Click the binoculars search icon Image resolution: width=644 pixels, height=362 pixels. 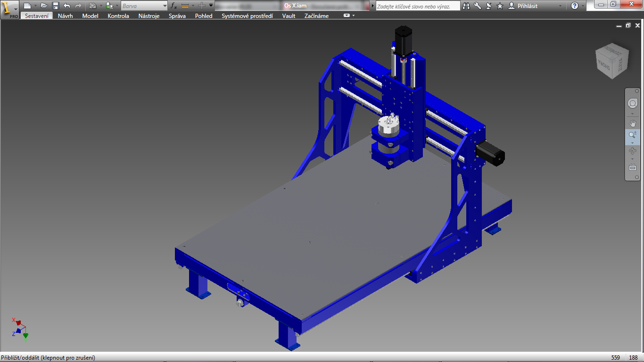click(x=466, y=6)
